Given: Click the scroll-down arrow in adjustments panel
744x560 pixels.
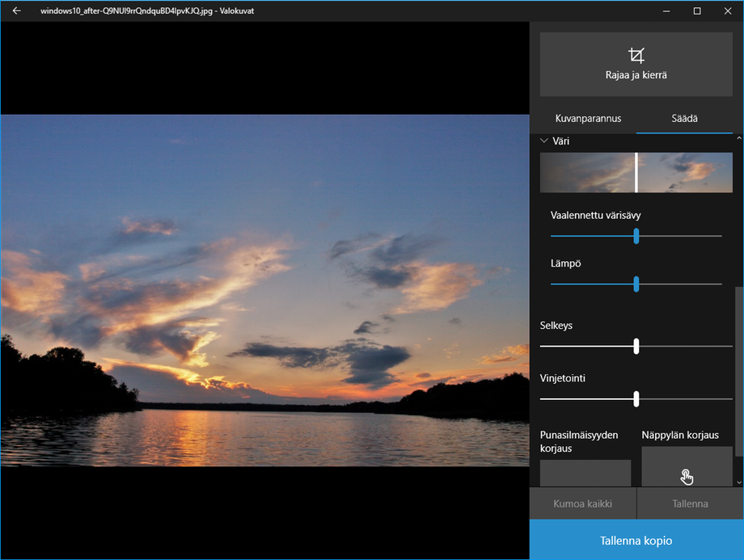Looking at the screenshot, I should [x=738, y=482].
